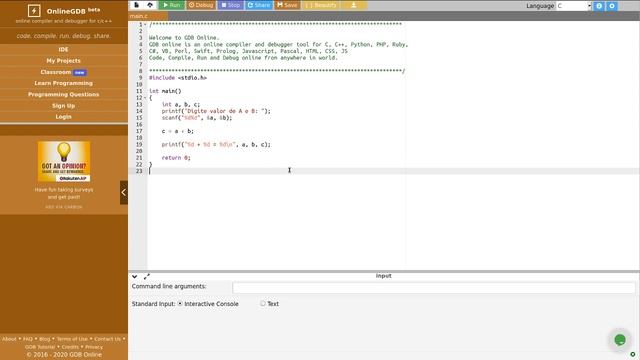Viewport: 640px width, 360px height.
Task: Click the 'int main()' line
Action: (x=165, y=91)
